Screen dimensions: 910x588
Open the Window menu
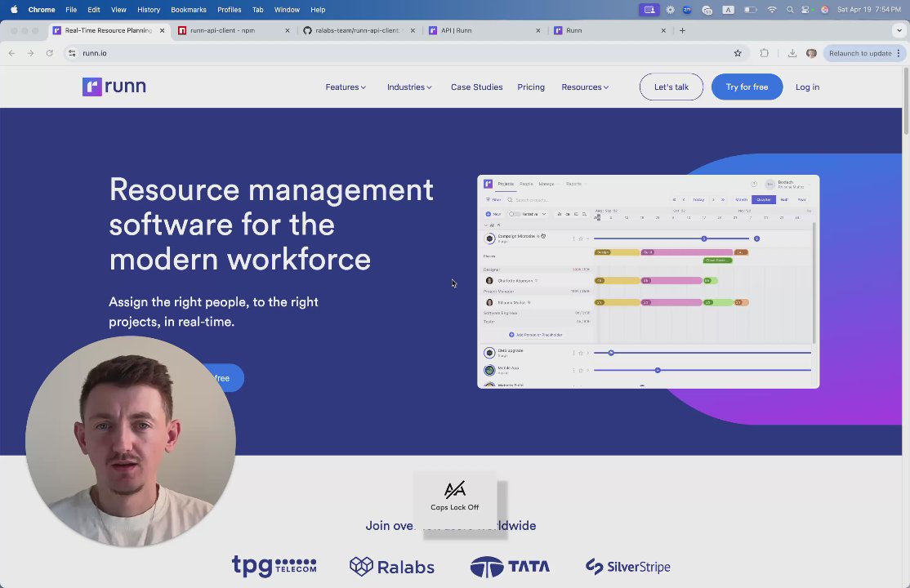click(x=287, y=9)
